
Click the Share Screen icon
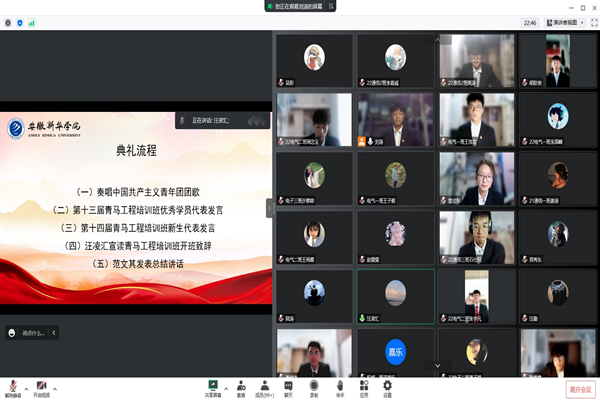[213, 386]
